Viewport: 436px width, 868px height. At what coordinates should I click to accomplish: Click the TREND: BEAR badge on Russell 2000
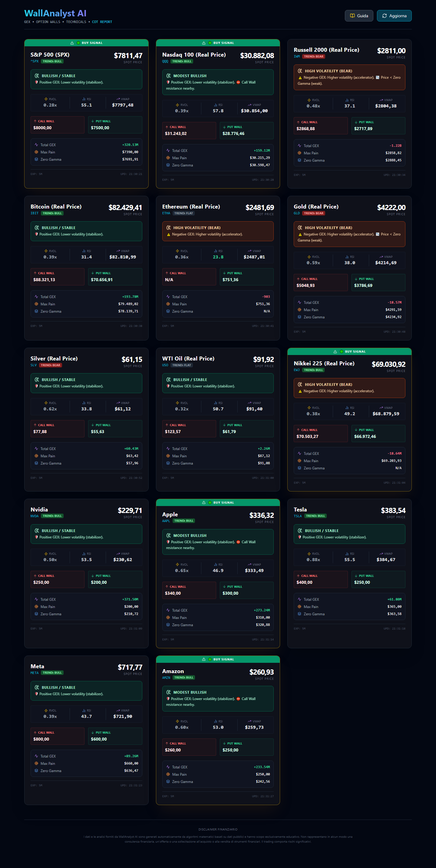314,57
